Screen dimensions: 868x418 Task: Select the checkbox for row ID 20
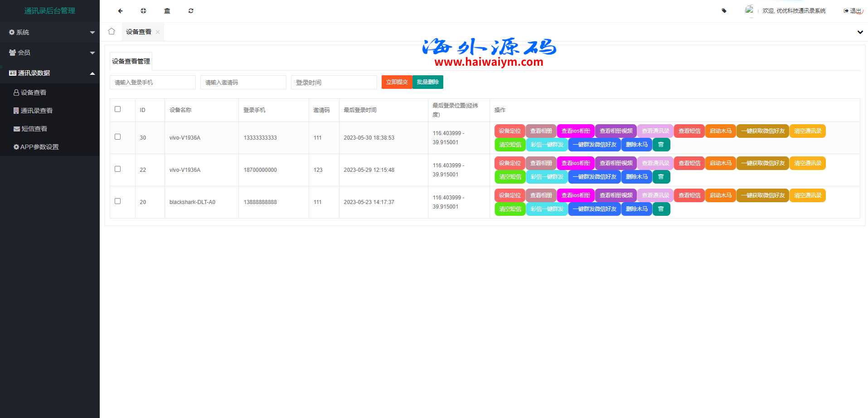(x=118, y=201)
